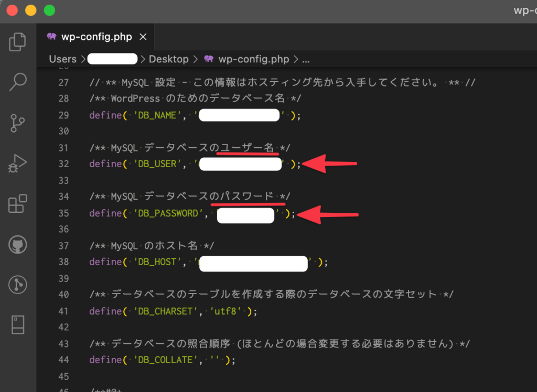Click the breadcrumb ellipsis symbol segment

pyautogui.click(x=306, y=60)
